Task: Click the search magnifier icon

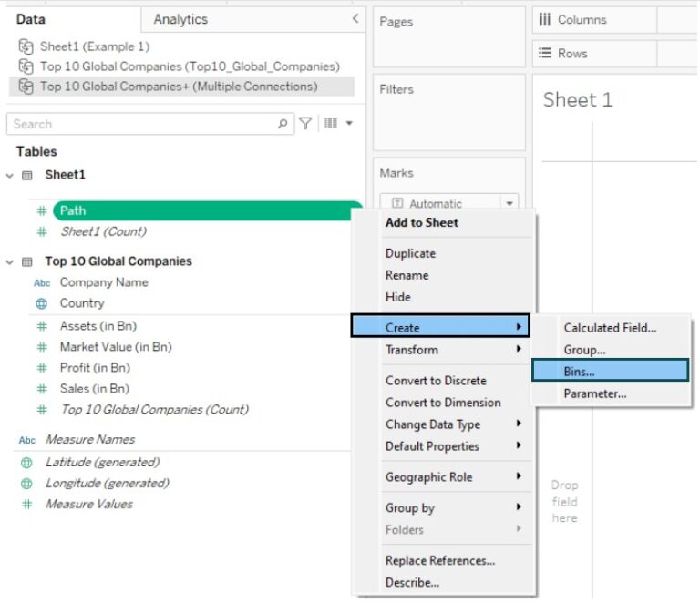Action: click(x=283, y=124)
